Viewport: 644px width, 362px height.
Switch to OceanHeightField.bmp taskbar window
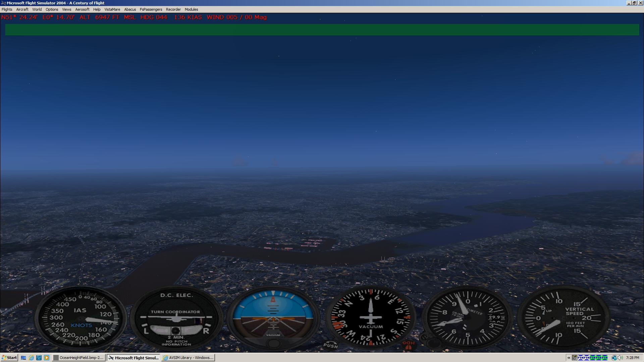point(79,358)
